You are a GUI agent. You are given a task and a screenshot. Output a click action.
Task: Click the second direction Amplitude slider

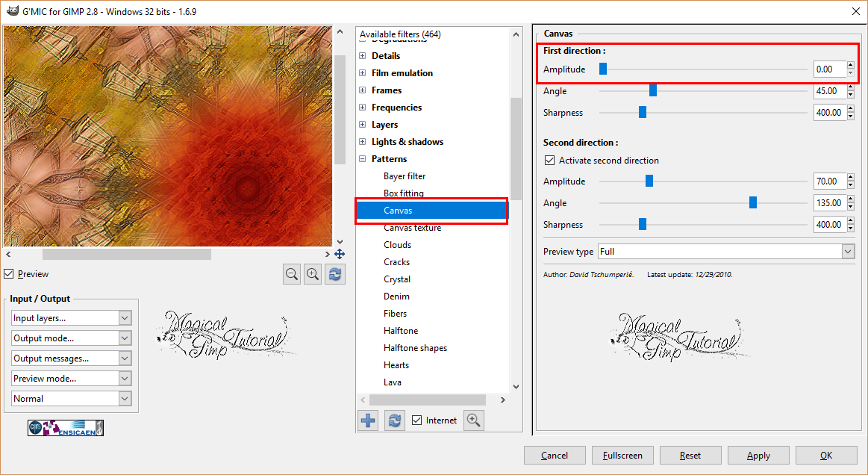tap(648, 180)
